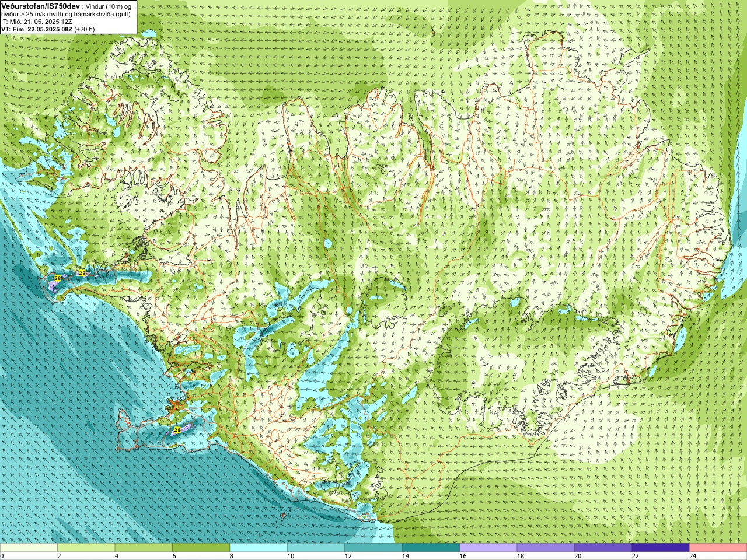Click the legend tick label '6'
This screenshot has width=747, height=560.
(174, 556)
